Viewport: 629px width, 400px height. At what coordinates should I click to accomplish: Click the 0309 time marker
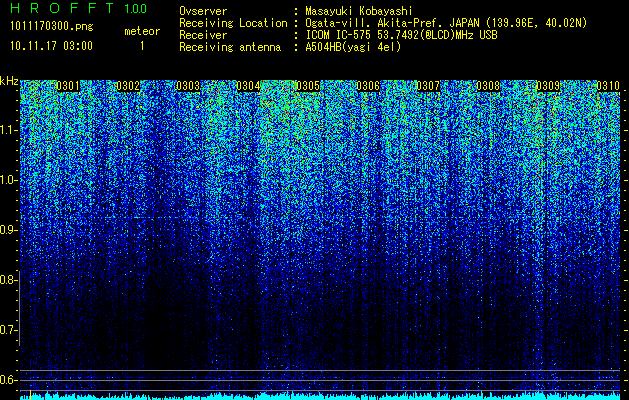548,86
